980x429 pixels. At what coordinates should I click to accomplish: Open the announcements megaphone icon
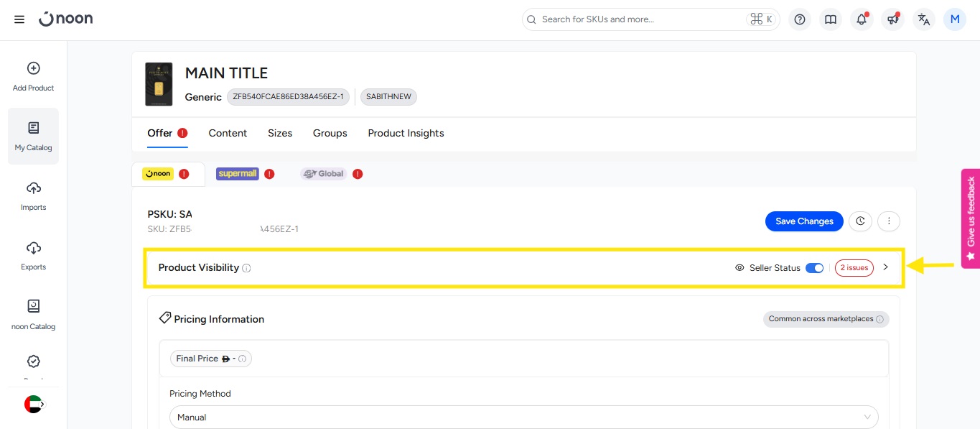[x=892, y=19]
